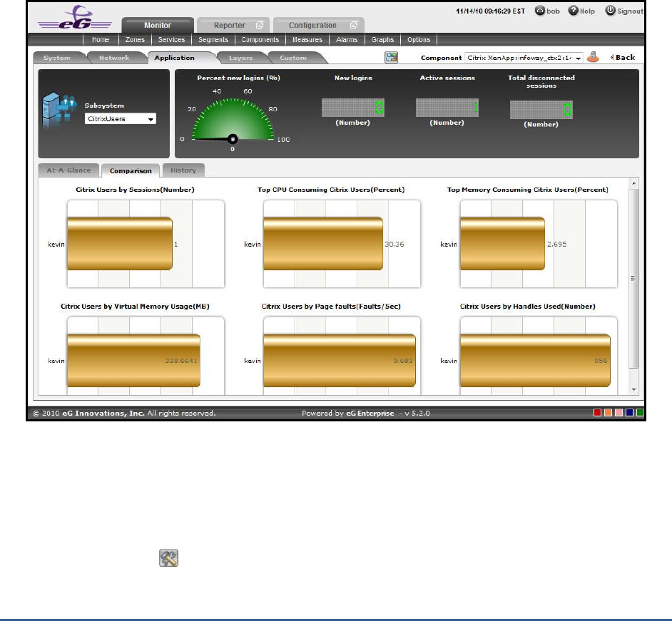Click the Top CPU Consuming Citrix Users bar

tap(323, 244)
